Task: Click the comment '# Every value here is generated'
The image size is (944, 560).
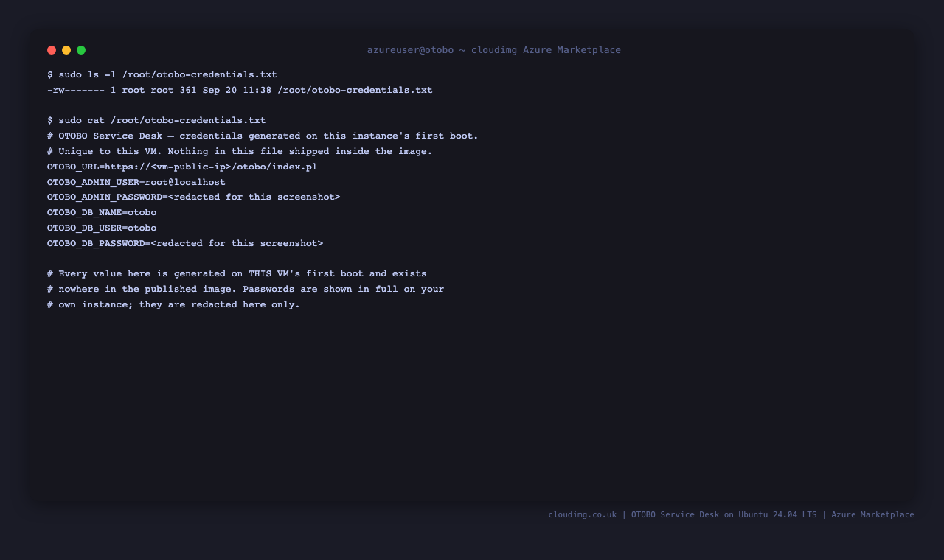Action: click(237, 274)
